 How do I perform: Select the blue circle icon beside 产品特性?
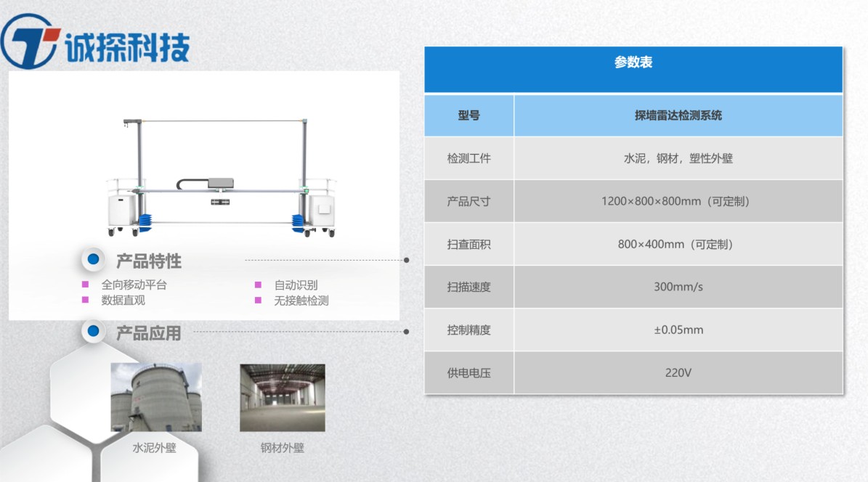tap(92, 260)
